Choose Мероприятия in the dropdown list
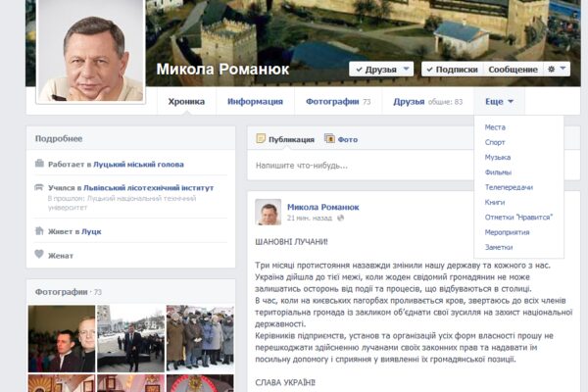The height and width of the screenshot is (392, 588). click(509, 232)
